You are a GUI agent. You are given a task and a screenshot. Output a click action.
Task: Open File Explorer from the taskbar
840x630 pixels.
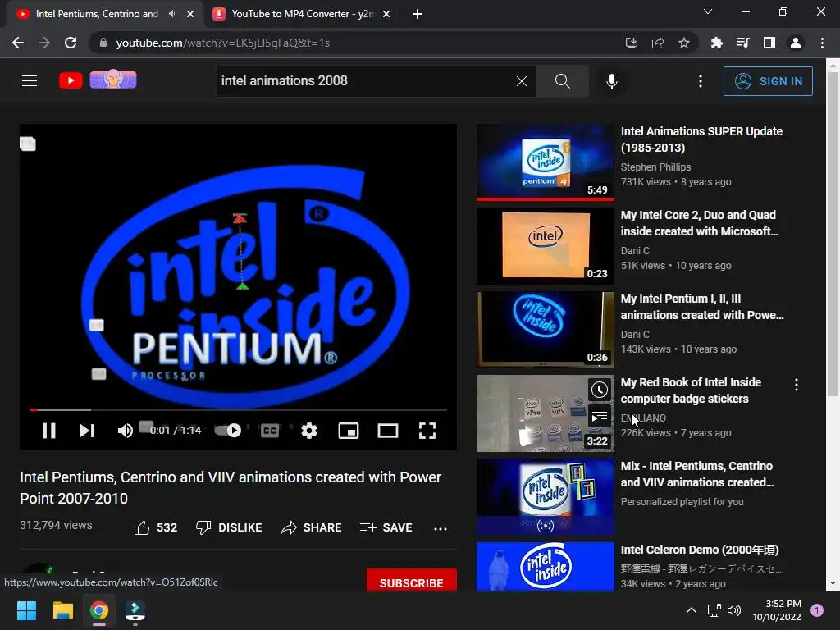[62, 610]
